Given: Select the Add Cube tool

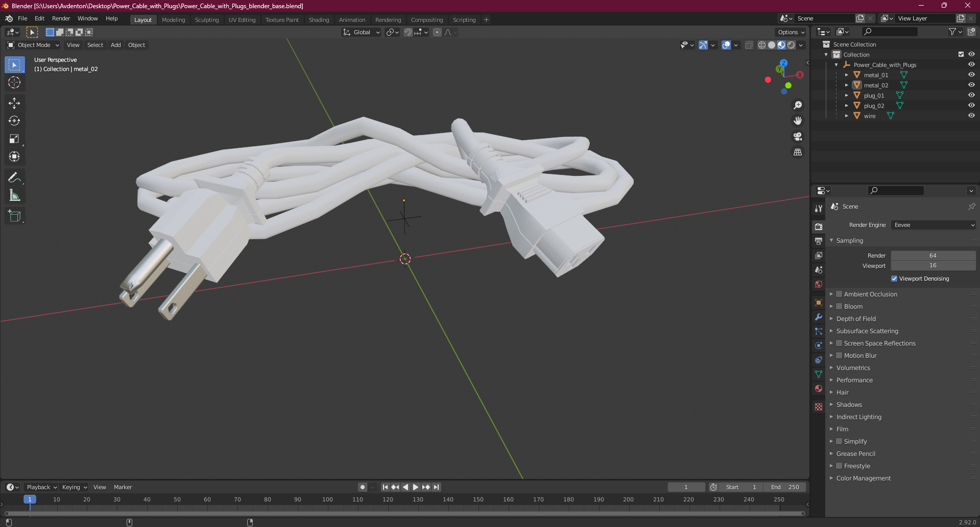Looking at the screenshot, I should [x=14, y=216].
